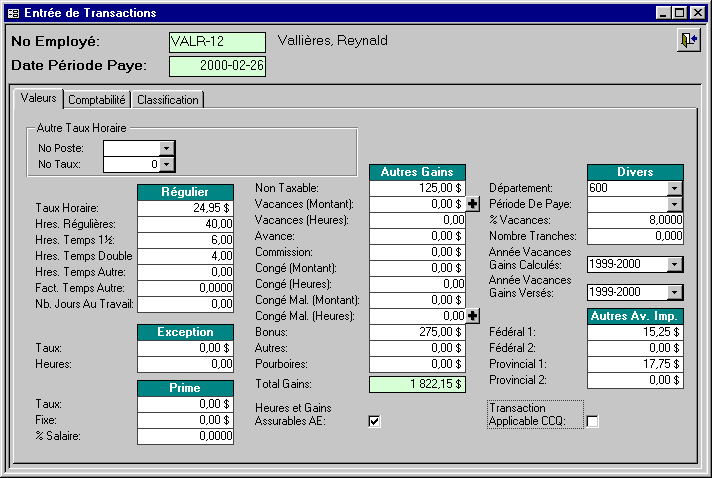Screen dimensions: 712x478
Task: Toggle Heures et Gains Assurables AE checkbox
Action: [374, 421]
